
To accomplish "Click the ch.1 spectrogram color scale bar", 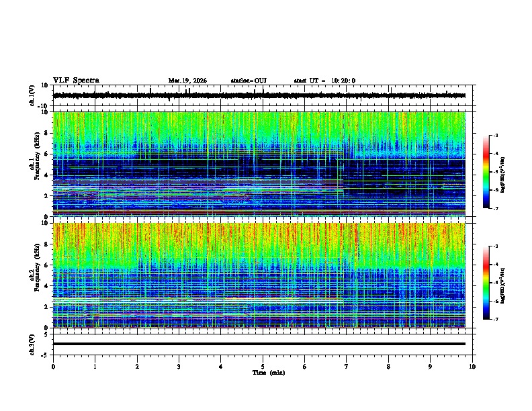I will [x=486, y=172].
